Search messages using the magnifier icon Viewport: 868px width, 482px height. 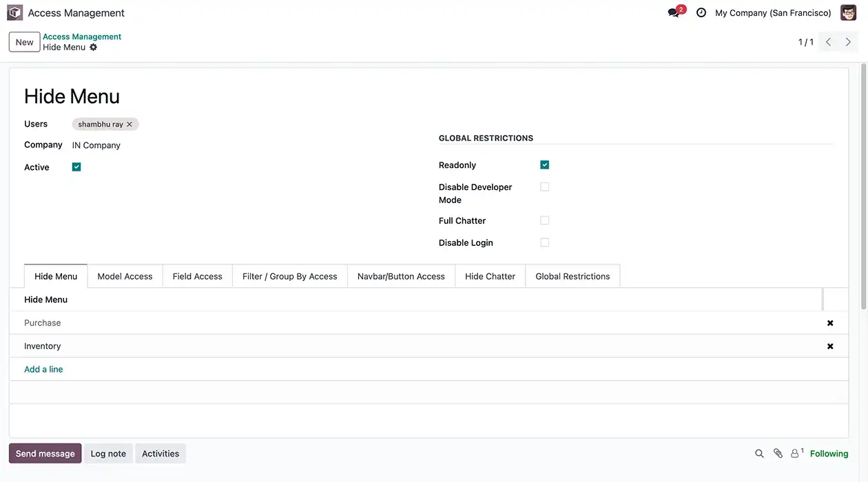[759, 453]
